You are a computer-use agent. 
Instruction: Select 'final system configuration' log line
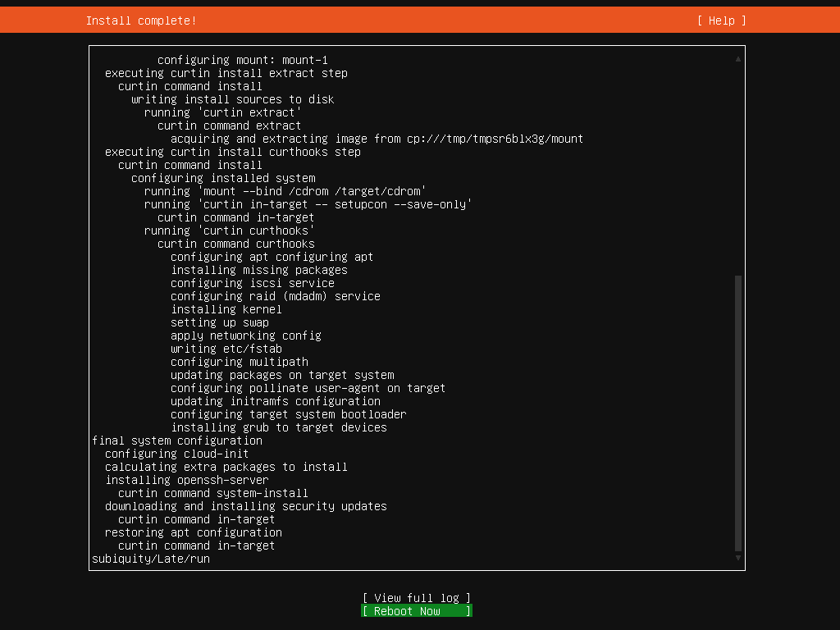click(x=177, y=441)
